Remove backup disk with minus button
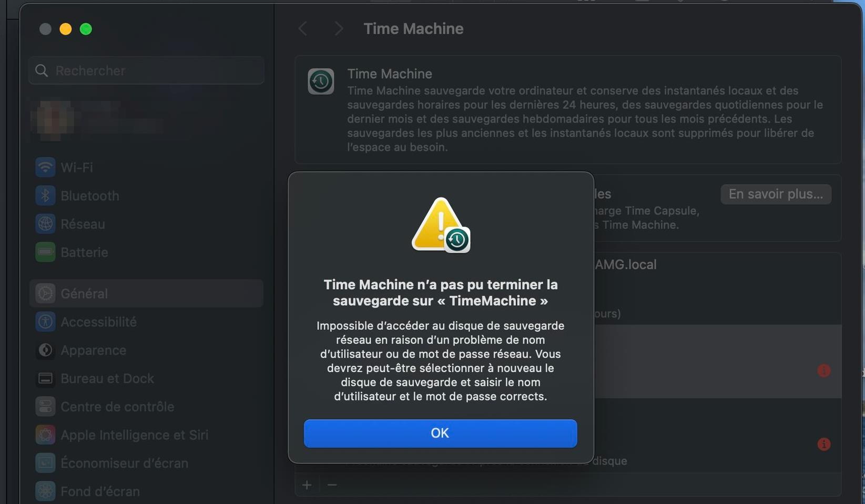The image size is (865, 504). click(x=332, y=485)
